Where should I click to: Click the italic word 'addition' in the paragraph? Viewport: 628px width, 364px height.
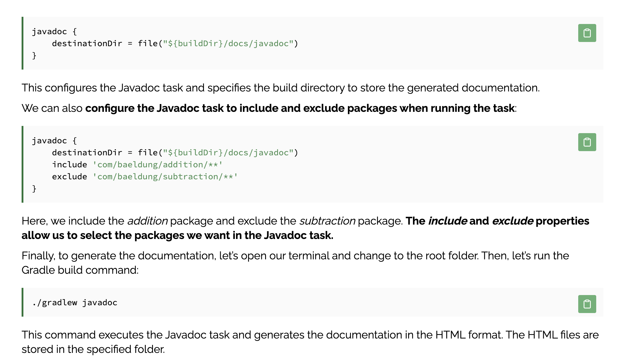tap(147, 221)
